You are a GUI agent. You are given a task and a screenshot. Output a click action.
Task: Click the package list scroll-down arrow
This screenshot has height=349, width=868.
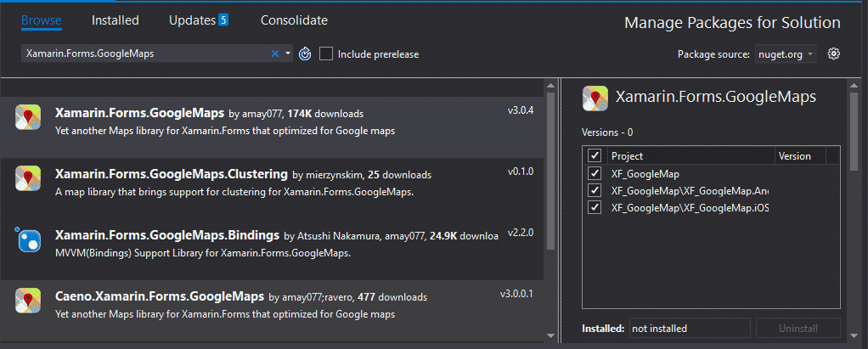[550, 335]
